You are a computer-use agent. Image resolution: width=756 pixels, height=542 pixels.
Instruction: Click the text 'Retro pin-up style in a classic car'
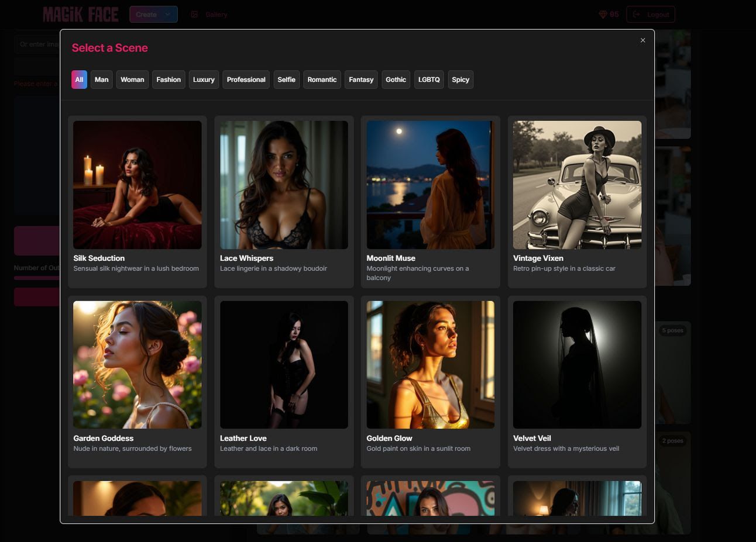[x=564, y=268]
